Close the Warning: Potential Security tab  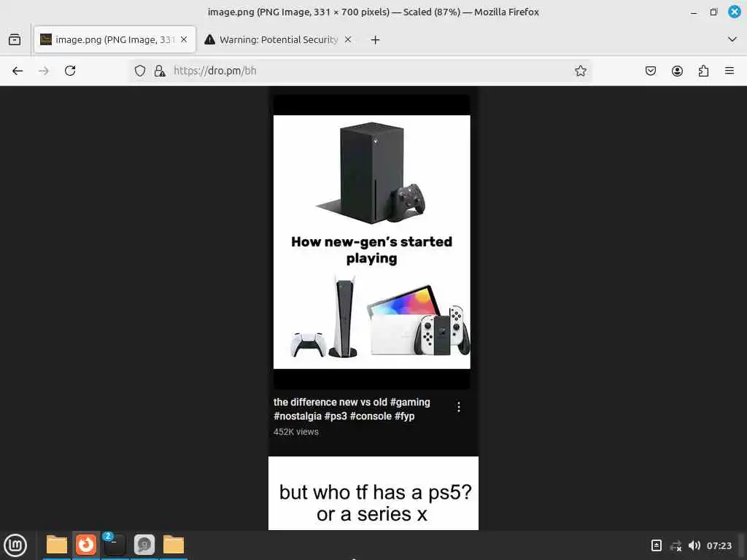pos(348,39)
